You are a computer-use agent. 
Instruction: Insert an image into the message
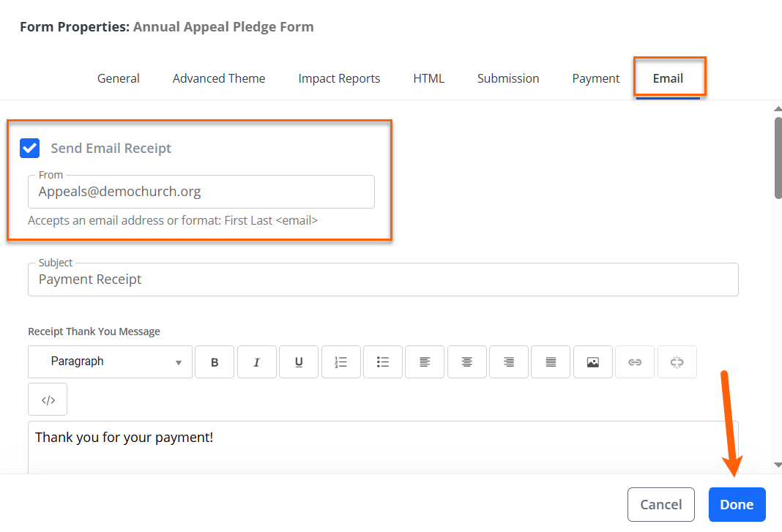[593, 362]
